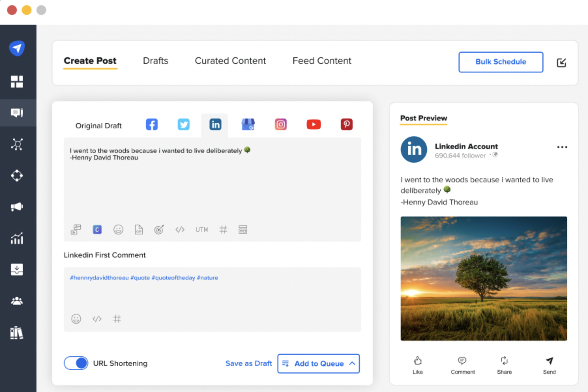
Task: Open the megaphone campaigns icon in sidebar
Action: [x=17, y=207]
